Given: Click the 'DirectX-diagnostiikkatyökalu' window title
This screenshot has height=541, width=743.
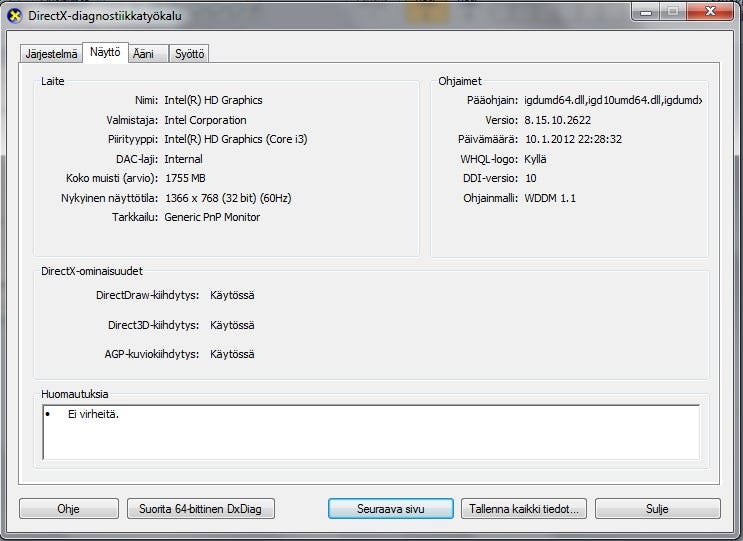Looking at the screenshot, I should [x=105, y=16].
